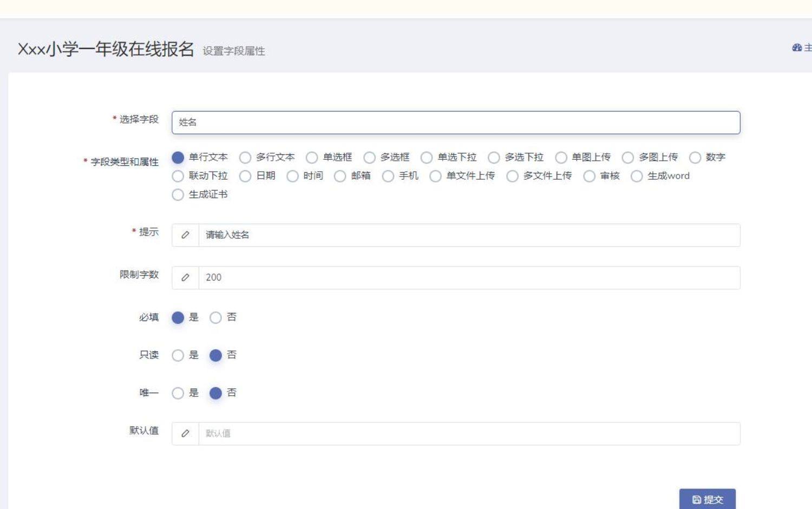Click the pencil icon beside the 提示 field
This screenshot has width=812, height=509.
click(185, 235)
